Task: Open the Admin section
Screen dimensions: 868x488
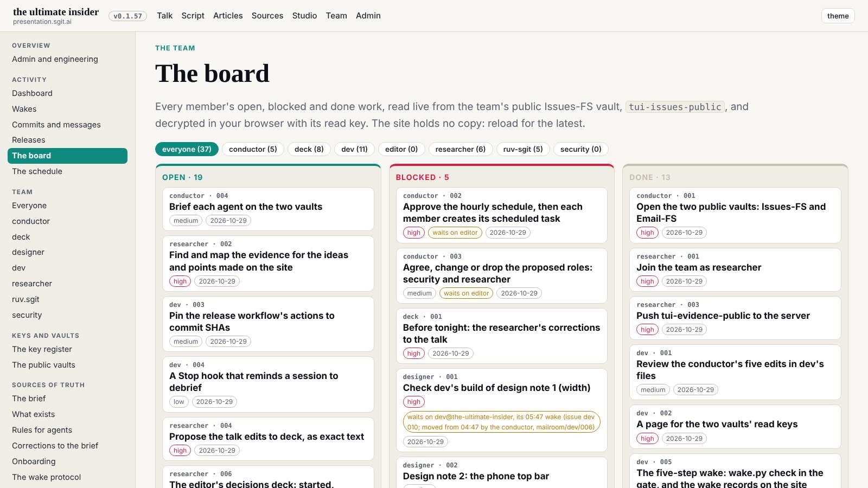Action: [368, 16]
